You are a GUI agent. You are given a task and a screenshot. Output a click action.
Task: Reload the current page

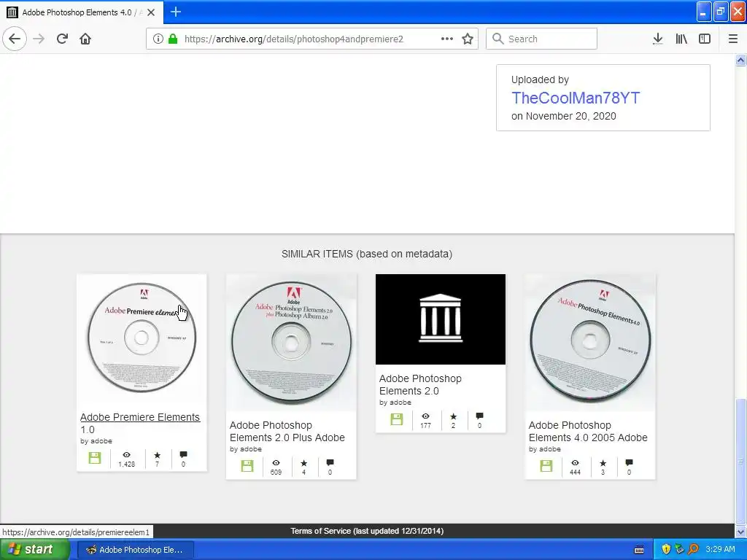coord(62,39)
